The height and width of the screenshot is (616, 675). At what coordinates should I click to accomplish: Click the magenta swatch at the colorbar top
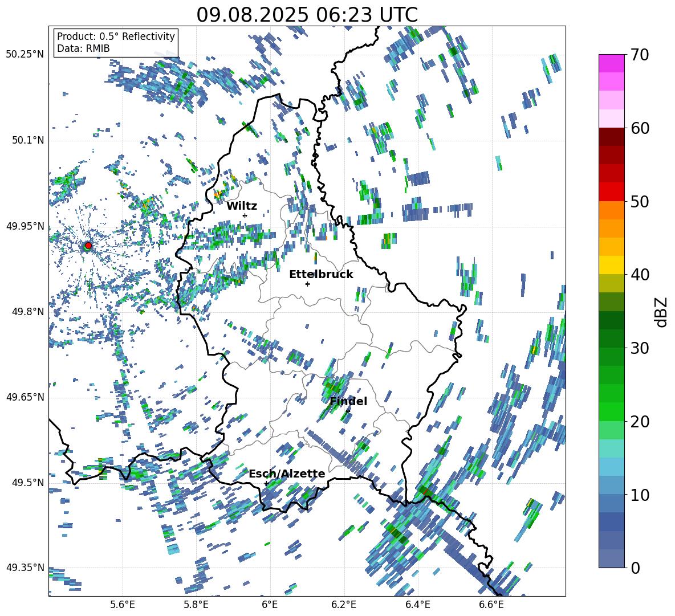[x=611, y=64]
